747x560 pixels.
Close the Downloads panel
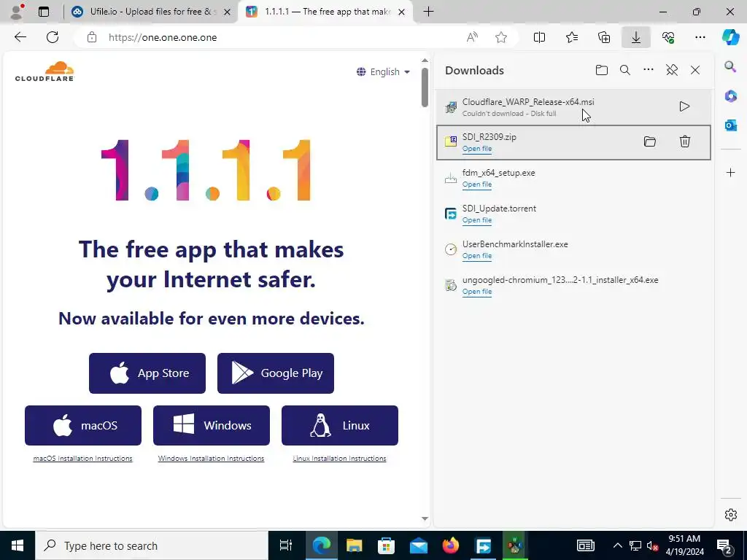[695, 71]
